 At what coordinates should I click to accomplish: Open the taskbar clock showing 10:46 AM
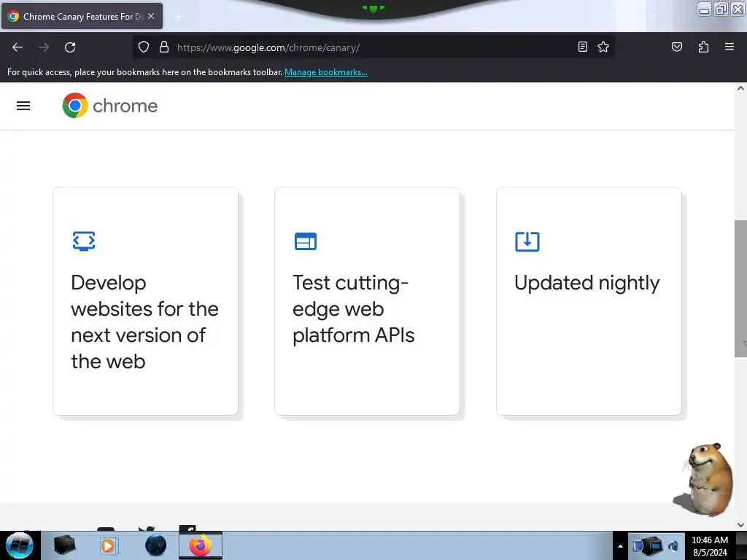[x=710, y=545]
